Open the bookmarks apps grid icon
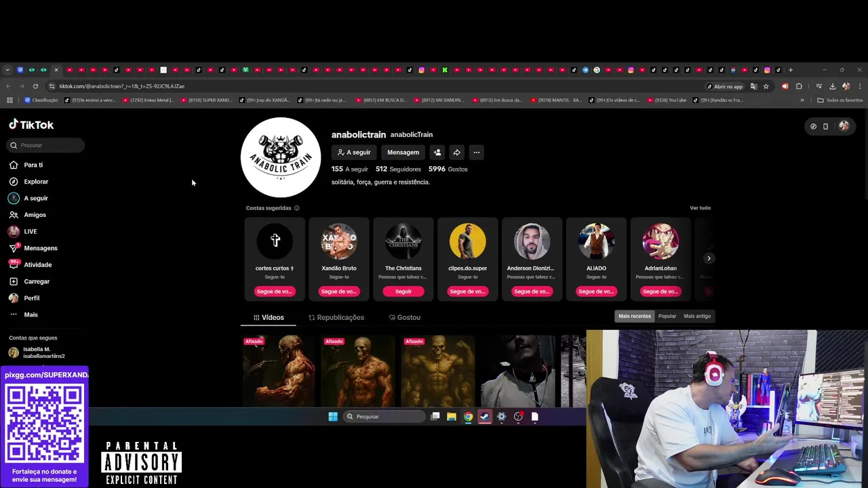868x488 pixels. pyautogui.click(x=9, y=100)
